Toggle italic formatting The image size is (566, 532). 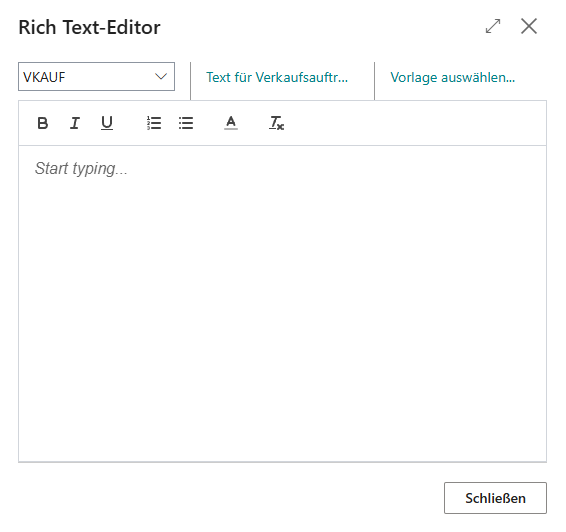[x=75, y=123]
